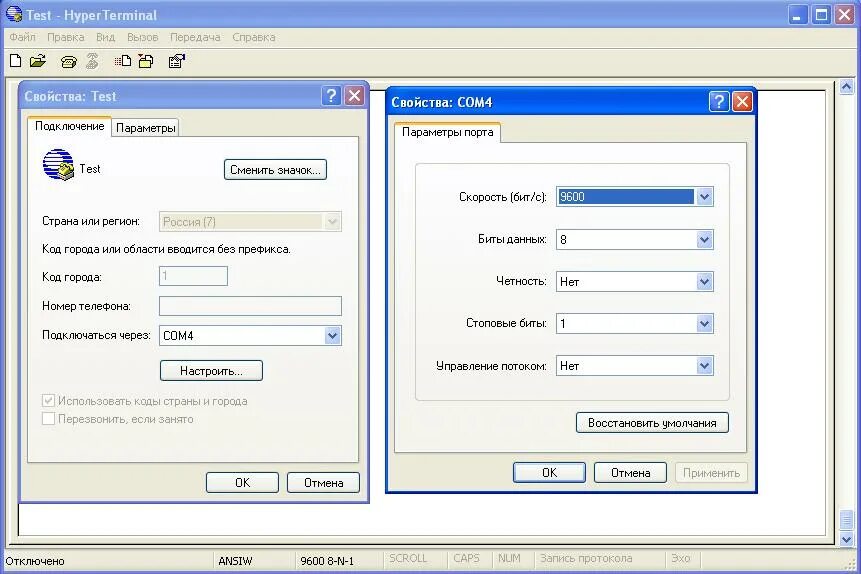The width and height of the screenshot is (861, 574).
Task: Click the help question mark in Свойства: COM4
Action: click(719, 102)
